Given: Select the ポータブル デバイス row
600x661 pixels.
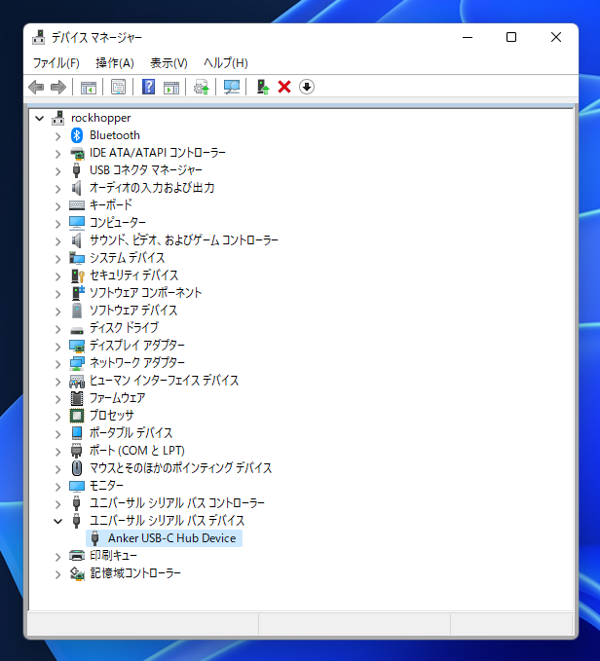Looking at the screenshot, I should tap(131, 433).
